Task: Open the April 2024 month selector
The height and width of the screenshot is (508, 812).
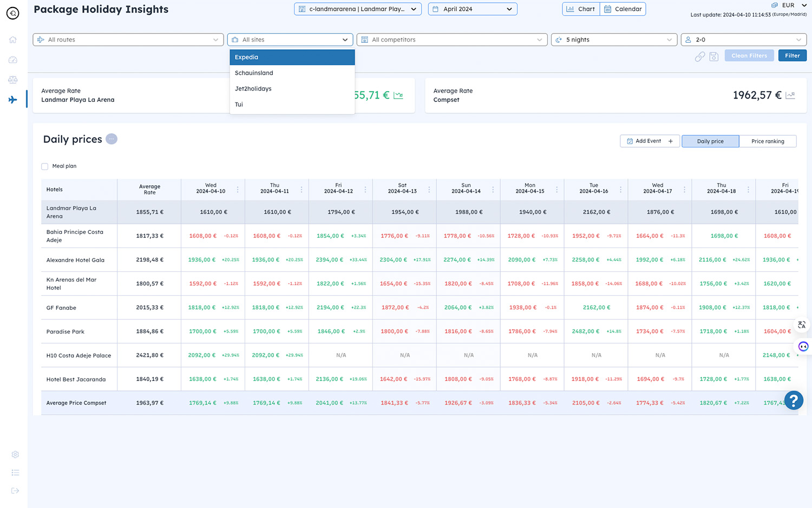Action: (472, 9)
